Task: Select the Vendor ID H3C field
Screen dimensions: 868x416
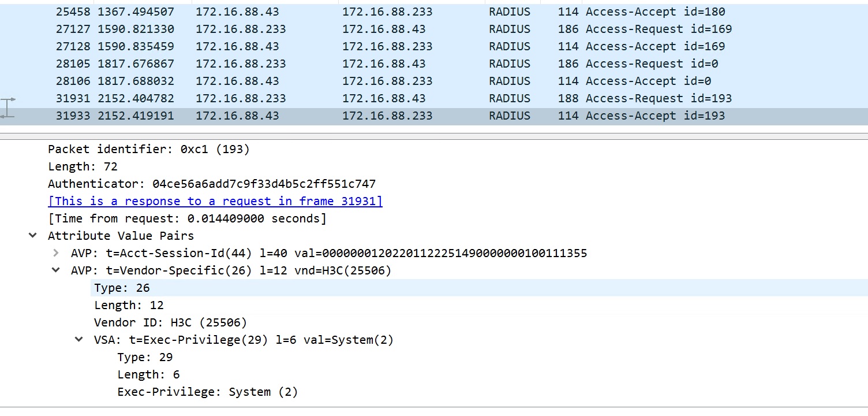Action: tap(170, 322)
